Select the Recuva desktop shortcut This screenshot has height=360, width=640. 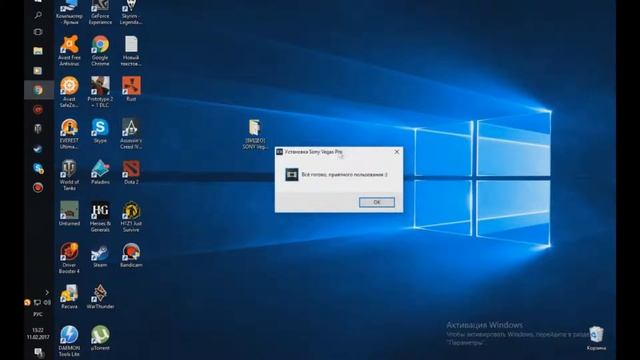69,297
